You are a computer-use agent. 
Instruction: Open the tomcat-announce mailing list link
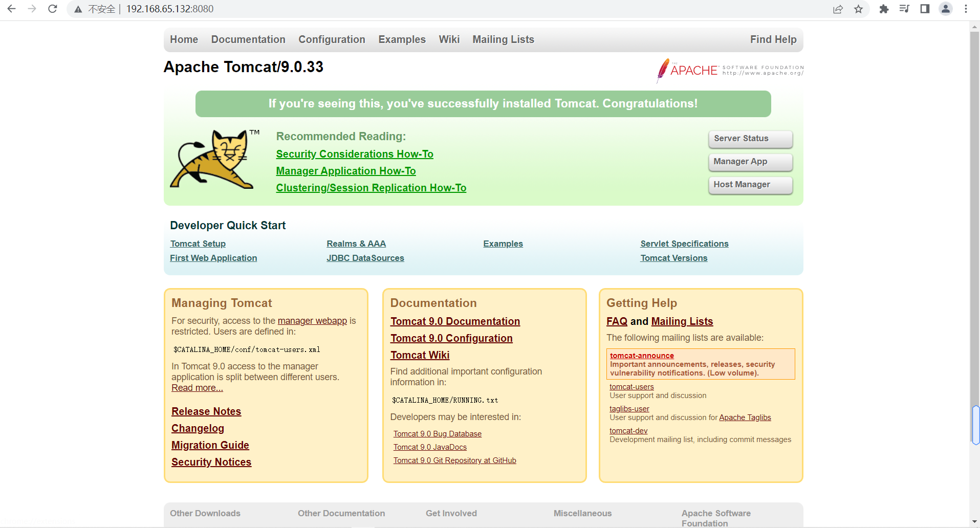(642, 356)
